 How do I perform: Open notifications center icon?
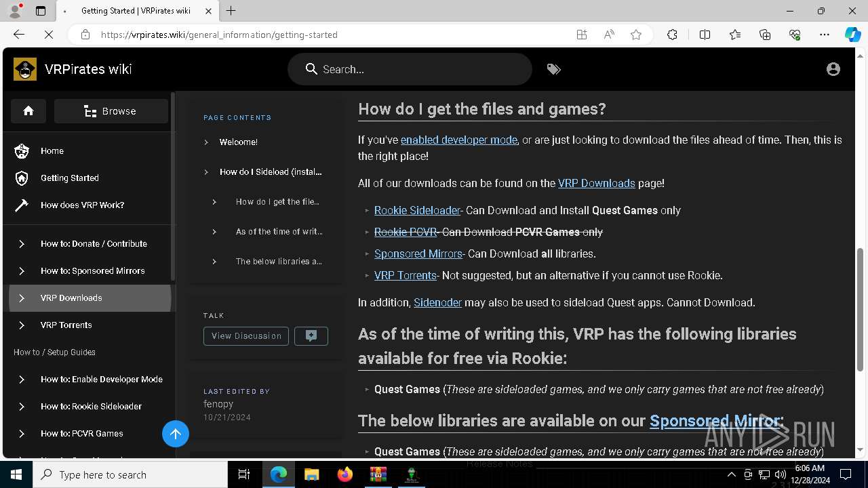(846, 474)
